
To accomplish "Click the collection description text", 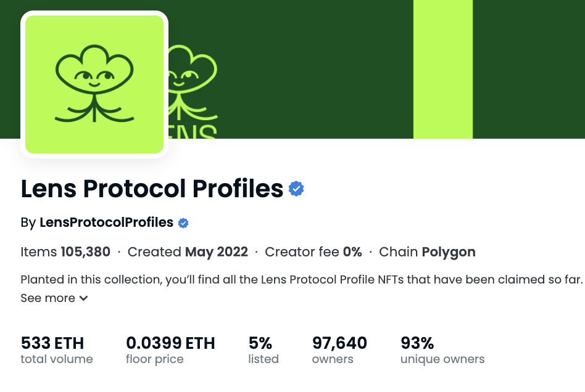I will 301,279.
